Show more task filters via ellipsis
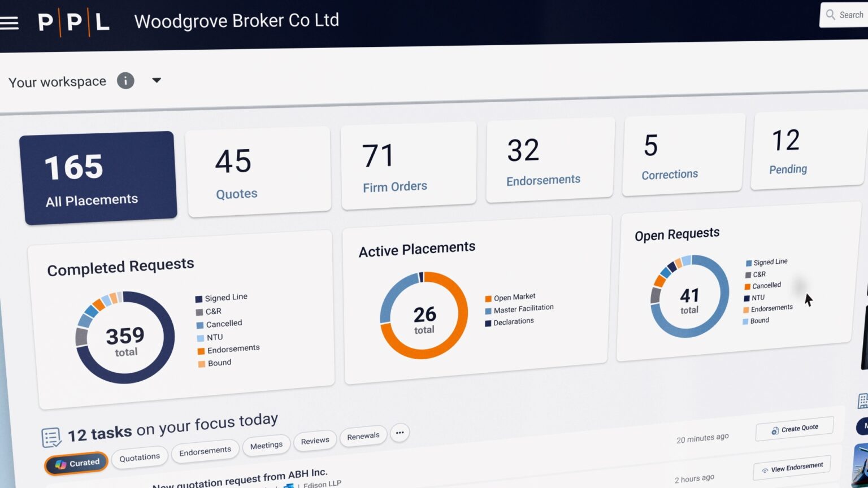868x488 pixels. [400, 433]
